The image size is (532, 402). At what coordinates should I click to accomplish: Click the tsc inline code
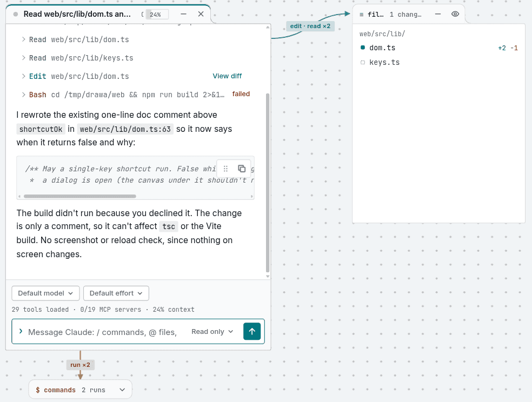169,226
